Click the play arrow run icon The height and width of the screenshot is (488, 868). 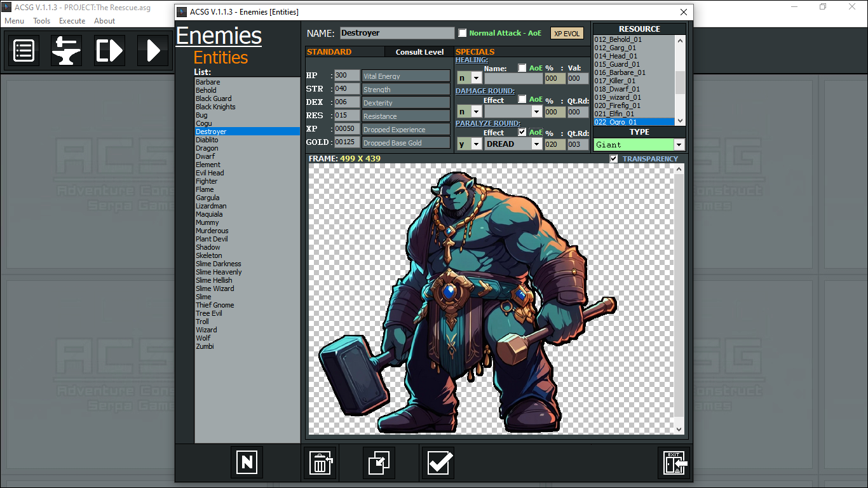(153, 51)
